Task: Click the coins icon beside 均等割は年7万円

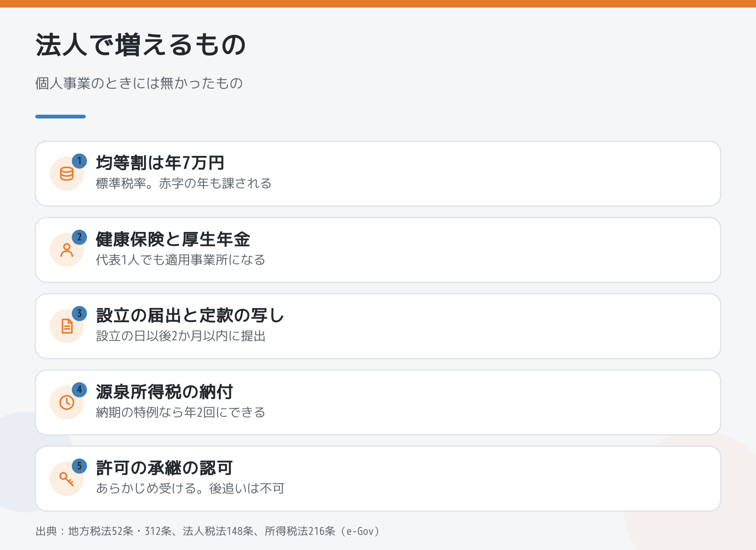Action: point(67,174)
